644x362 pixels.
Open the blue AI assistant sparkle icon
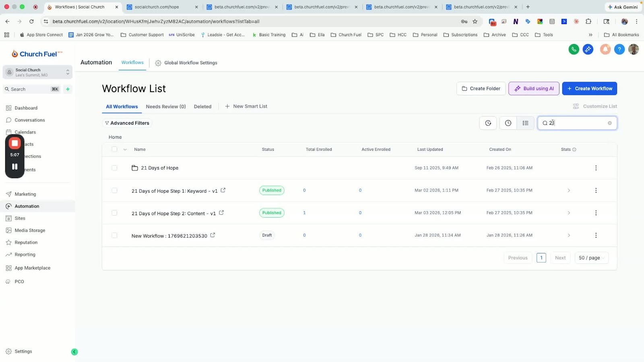[x=588, y=49]
